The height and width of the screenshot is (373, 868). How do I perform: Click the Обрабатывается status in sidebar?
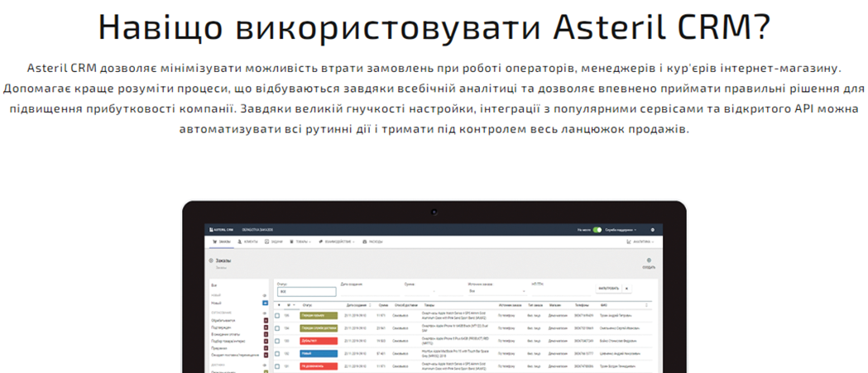tap(224, 319)
